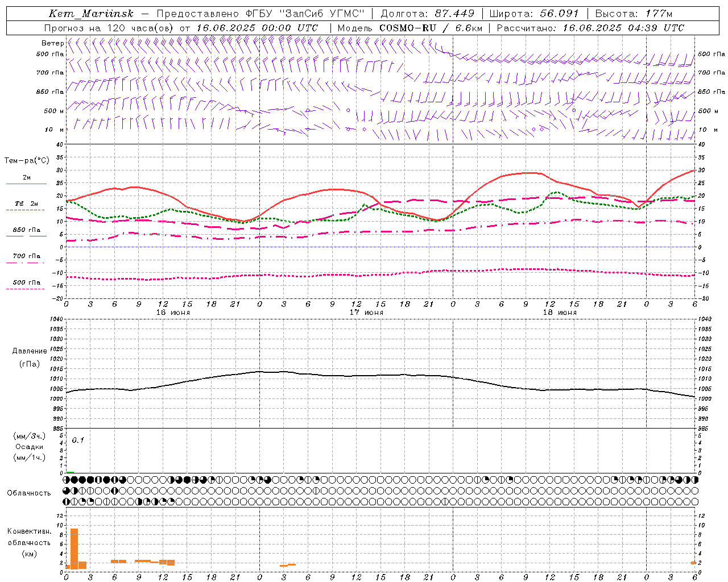Click the '18 июня' date label
The width and height of the screenshot is (728, 582).
pos(560,313)
